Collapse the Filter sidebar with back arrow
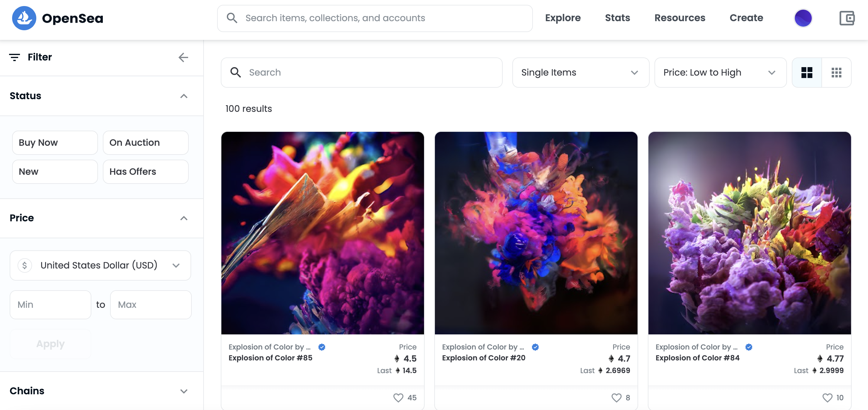The width and height of the screenshot is (868, 410). click(x=183, y=57)
